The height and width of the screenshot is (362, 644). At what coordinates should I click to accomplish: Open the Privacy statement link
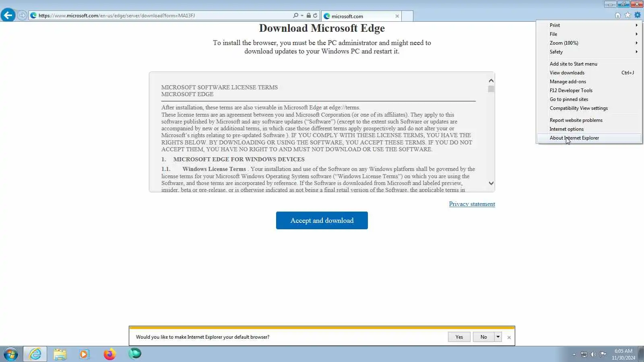[472, 204]
